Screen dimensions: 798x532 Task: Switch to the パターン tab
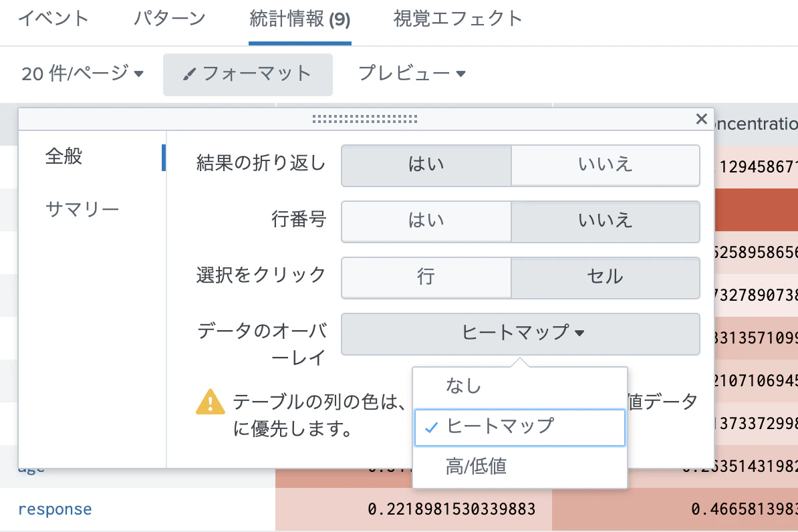pyautogui.click(x=170, y=19)
